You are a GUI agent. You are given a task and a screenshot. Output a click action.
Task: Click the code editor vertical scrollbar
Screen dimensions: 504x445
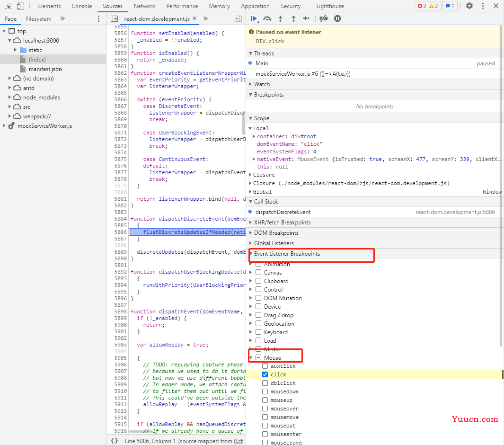tap(243, 123)
